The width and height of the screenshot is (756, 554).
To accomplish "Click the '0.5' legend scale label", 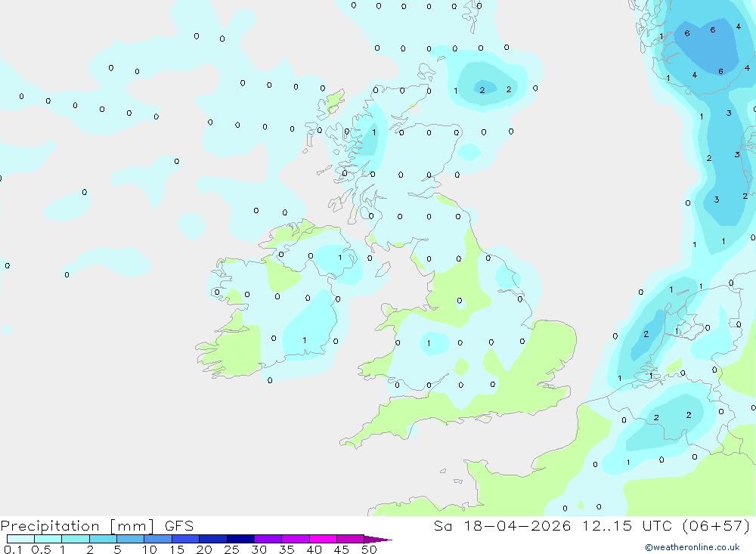I will point(41,549).
